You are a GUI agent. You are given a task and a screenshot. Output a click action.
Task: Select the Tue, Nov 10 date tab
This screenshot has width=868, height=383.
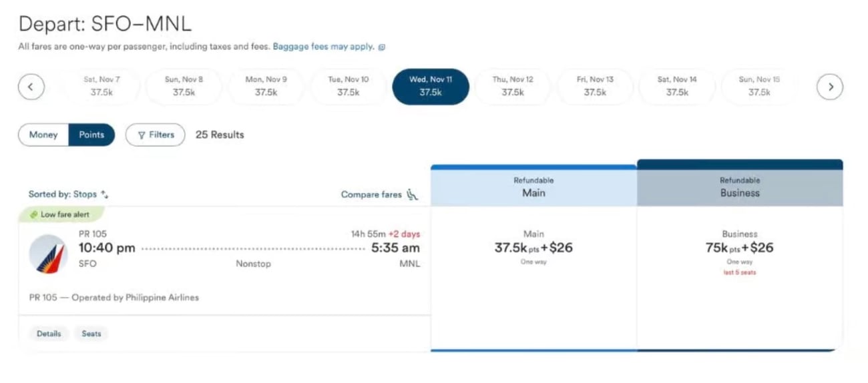pos(348,87)
